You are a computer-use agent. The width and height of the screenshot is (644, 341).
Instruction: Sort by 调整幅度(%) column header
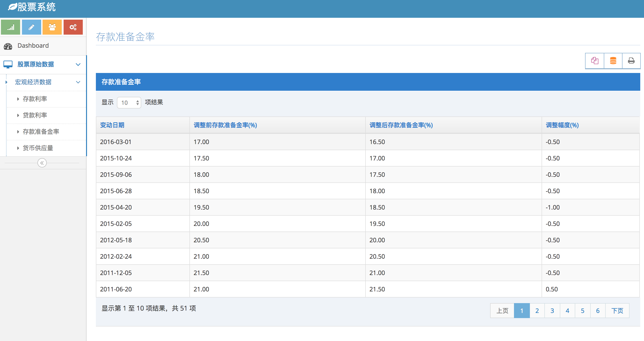tap(562, 125)
